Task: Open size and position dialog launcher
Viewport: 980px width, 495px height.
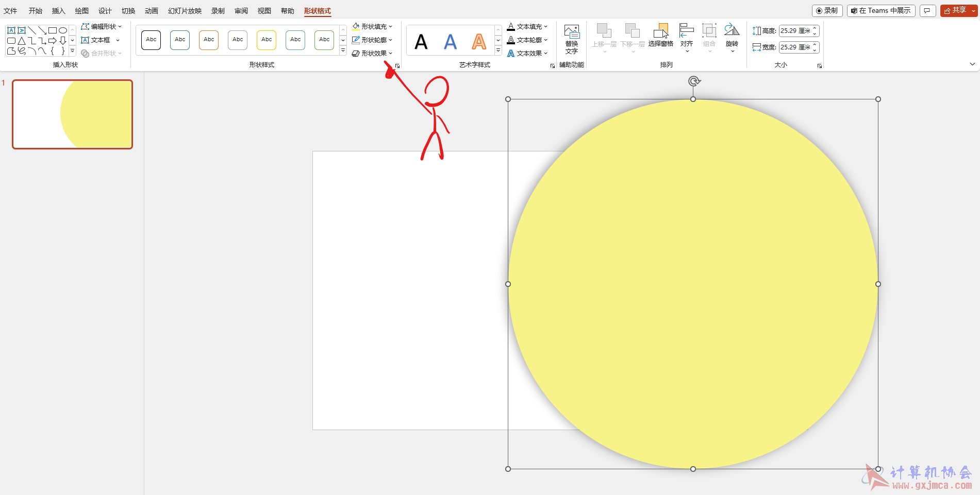Action: coord(820,66)
